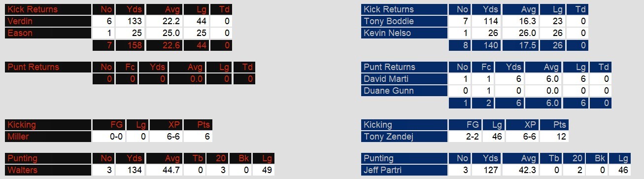Click the blue Punt Returns header

404,67
